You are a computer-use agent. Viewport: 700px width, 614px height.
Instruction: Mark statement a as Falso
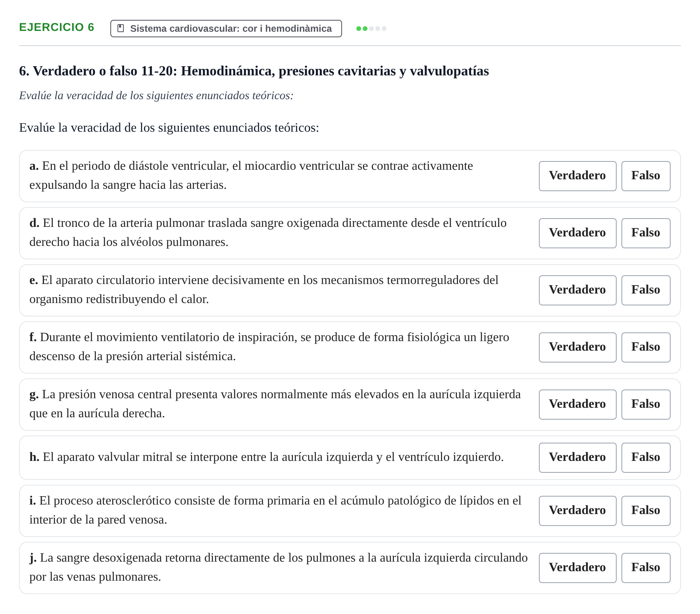[x=646, y=176]
